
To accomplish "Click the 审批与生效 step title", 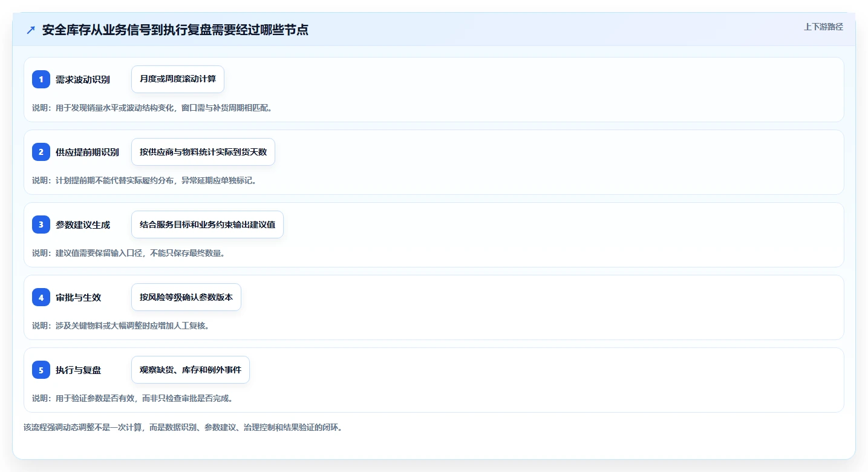I will coord(78,297).
